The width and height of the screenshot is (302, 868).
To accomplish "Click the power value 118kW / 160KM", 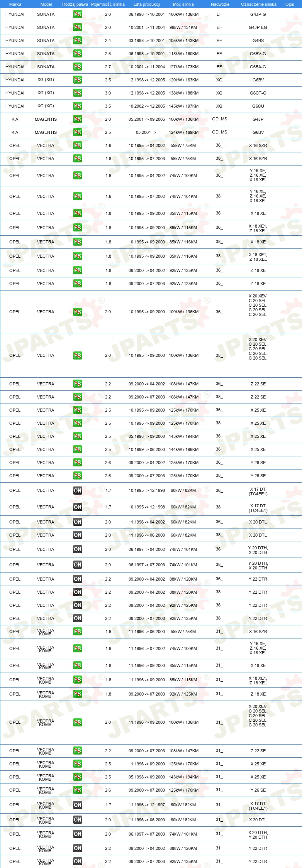I will point(183,54).
